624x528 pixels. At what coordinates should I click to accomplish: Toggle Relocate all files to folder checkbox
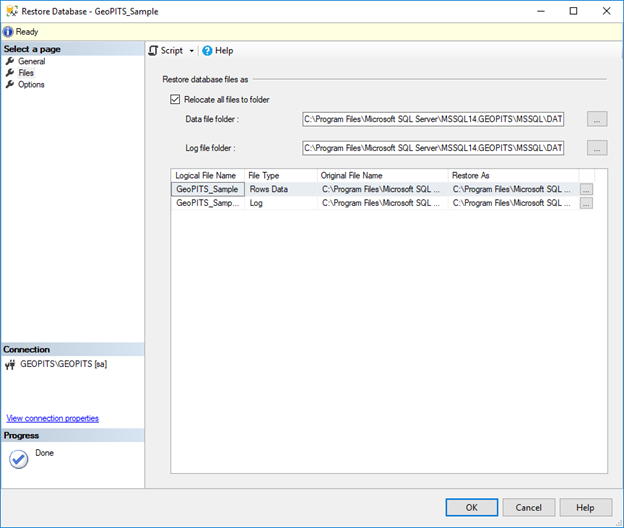pos(175,99)
